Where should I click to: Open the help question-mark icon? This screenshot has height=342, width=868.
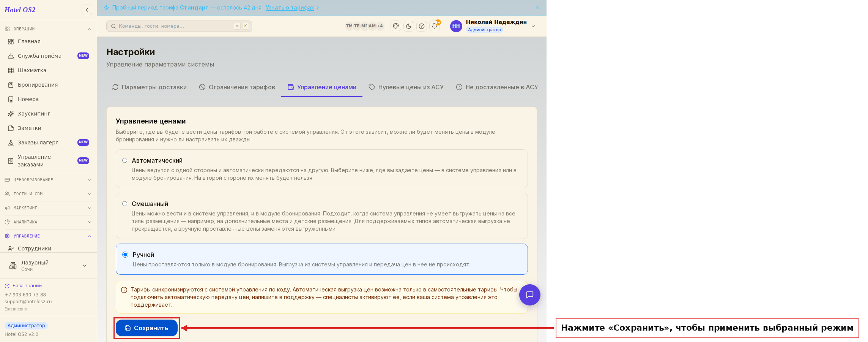(422, 26)
